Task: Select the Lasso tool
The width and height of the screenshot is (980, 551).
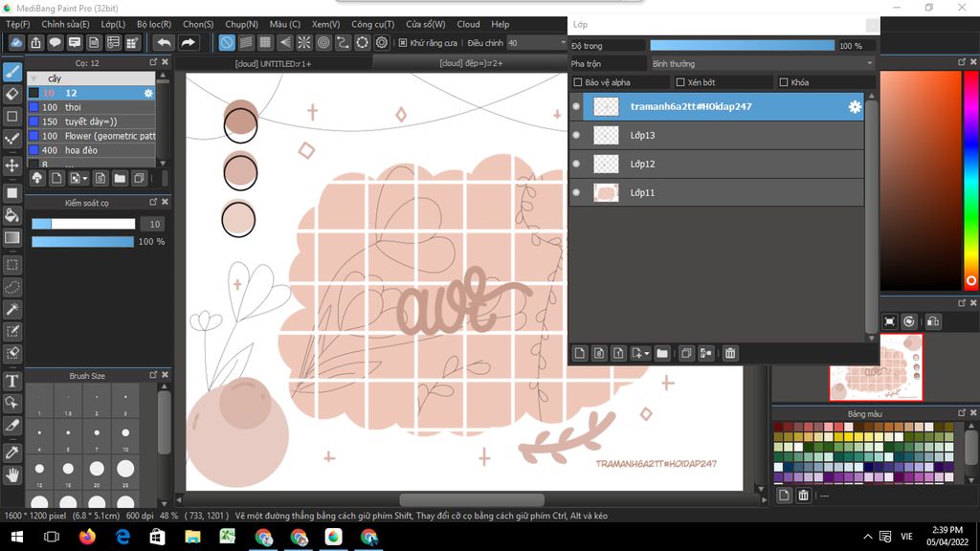Action: 12,287
